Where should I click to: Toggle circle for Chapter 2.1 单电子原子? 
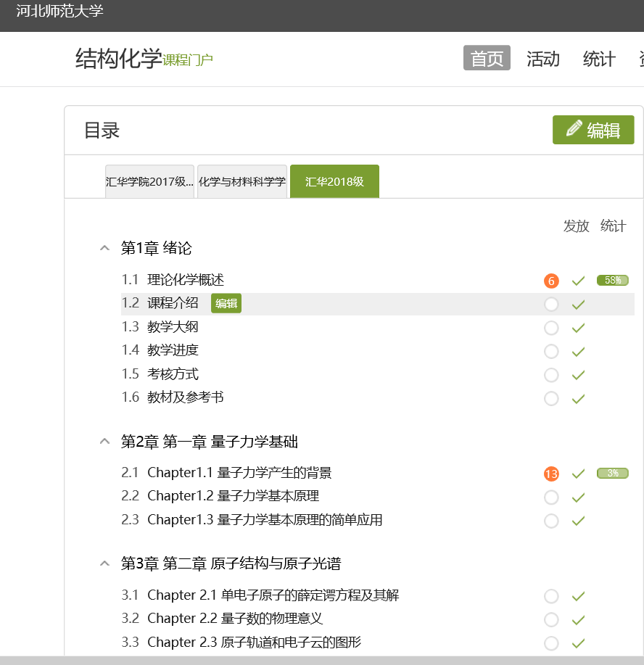(551, 596)
